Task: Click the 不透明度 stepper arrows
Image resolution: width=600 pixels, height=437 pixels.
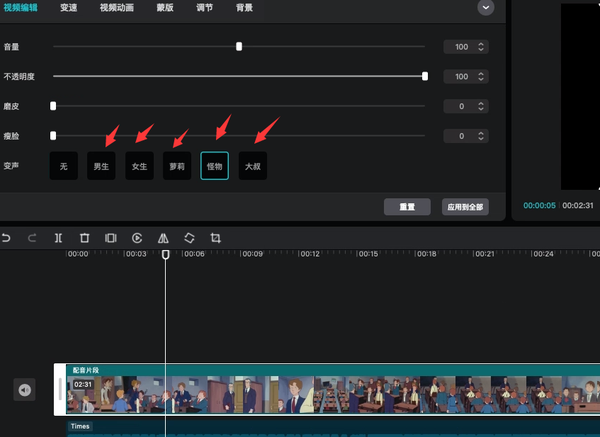Action: [x=481, y=76]
